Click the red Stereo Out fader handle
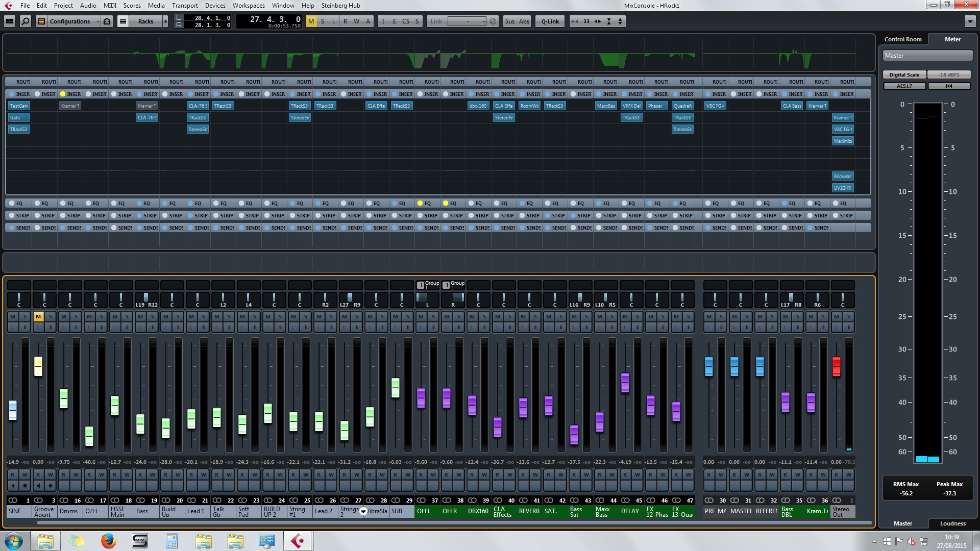The width and height of the screenshot is (980, 551). click(x=836, y=366)
